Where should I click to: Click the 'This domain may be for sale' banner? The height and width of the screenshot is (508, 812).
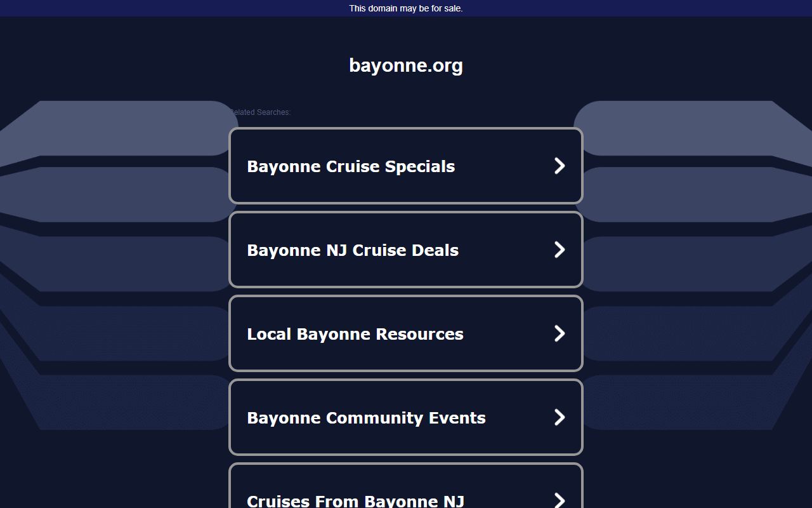[406, 8]
